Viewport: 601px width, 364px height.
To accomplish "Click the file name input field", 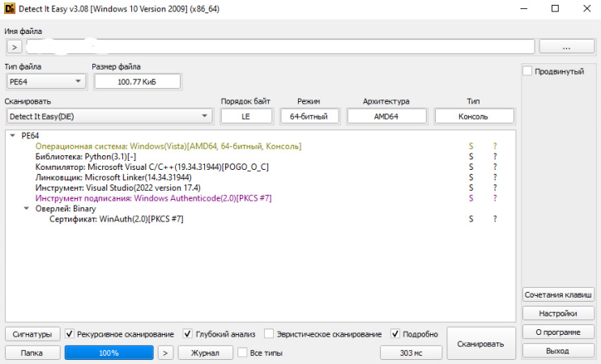I will [x=279, y=46].
